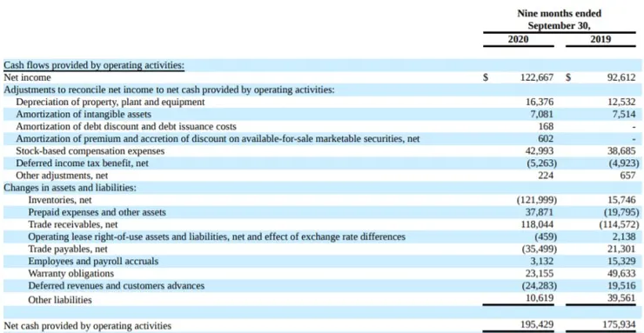This screenshot has width=644, height=333.
Task: Click the value 15,746
Action: [622, 200]
